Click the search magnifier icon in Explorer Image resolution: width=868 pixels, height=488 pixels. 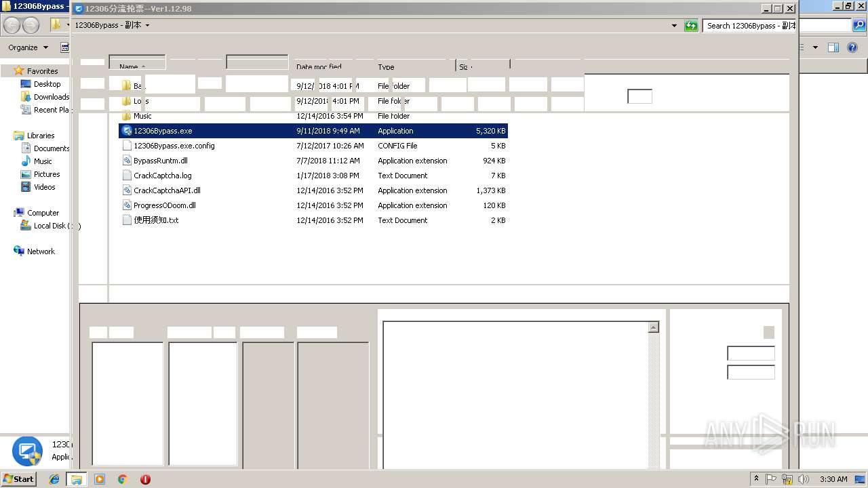(858, 26)
